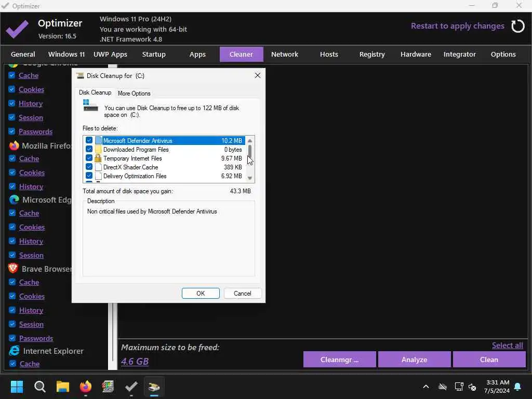Uncheck Microsoft Defender Antivirus checkbox
Image resolution: width=532 pixels, height=399 pixels.
click(89, 140)
